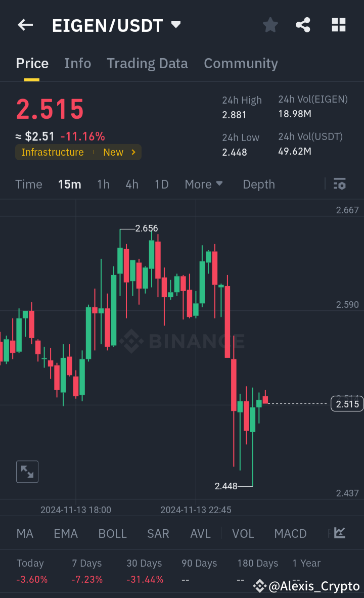
Task: Expand the Infrastructure New tag chevron
Action: pyautogui.click(x=133, y=152)
